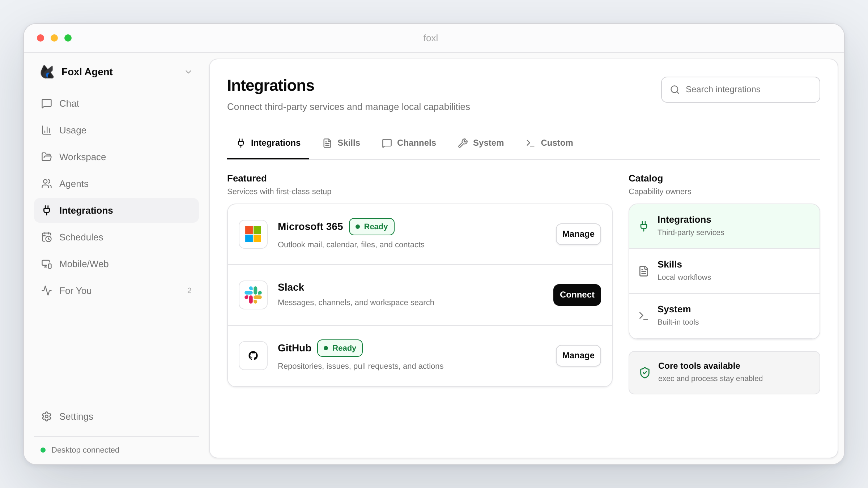
Task: Switch to the Custom tab
Action: (x=549, y=143)
